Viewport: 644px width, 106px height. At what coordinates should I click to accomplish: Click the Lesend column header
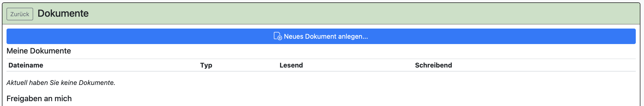point(291,65)
